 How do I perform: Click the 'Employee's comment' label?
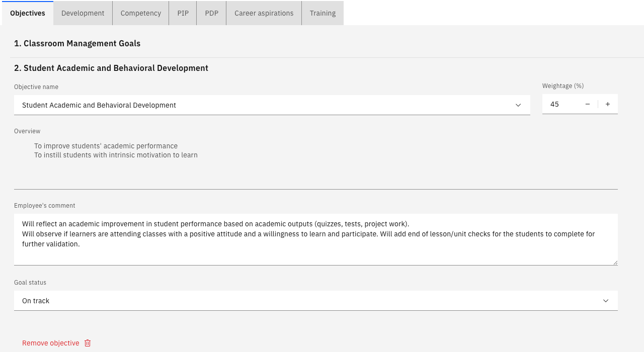45,206
